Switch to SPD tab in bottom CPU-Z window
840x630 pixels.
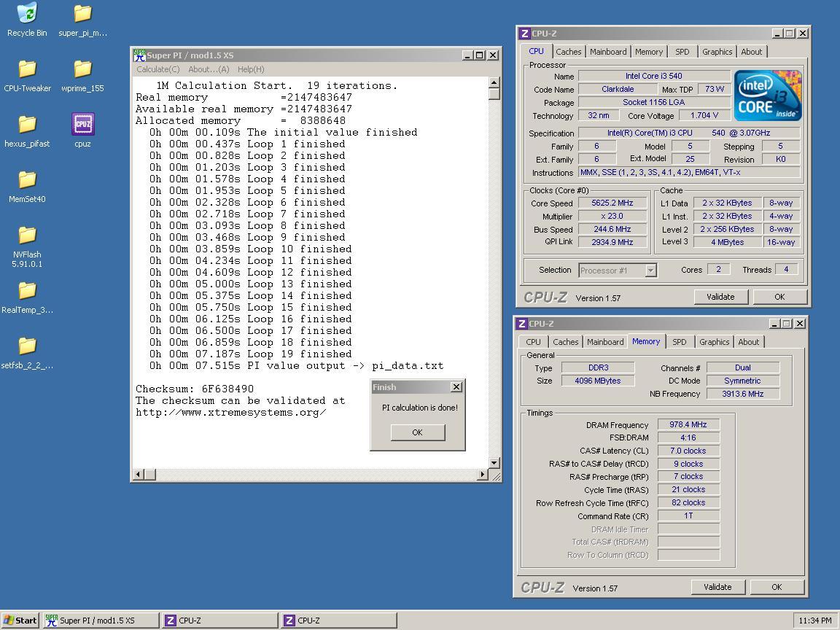tap(680, 342)
